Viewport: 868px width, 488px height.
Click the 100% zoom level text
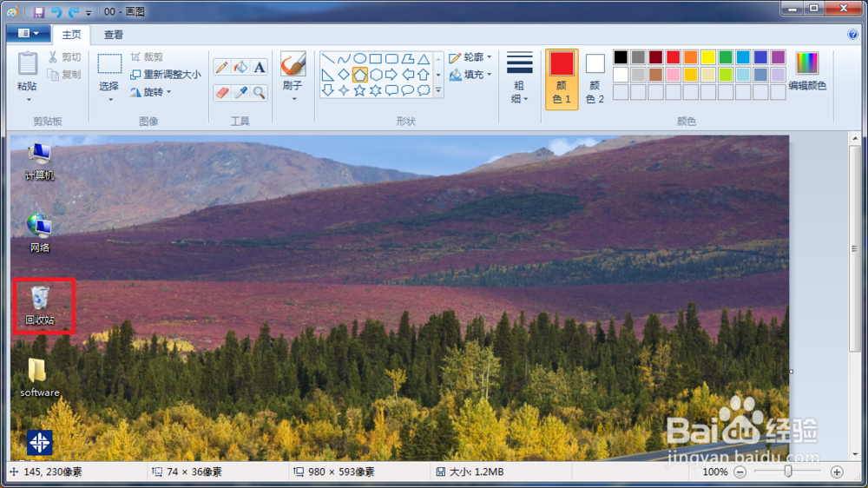(x=715, y=472)
